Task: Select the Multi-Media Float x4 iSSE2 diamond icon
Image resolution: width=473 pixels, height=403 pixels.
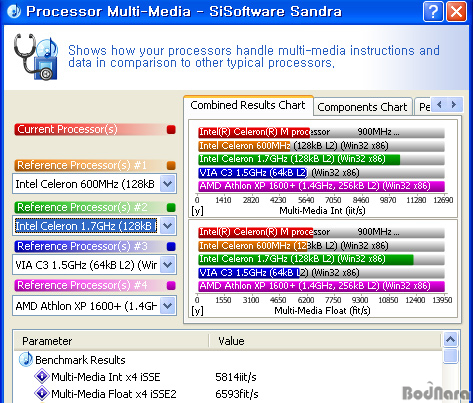Action: click(x=42, y=394)
